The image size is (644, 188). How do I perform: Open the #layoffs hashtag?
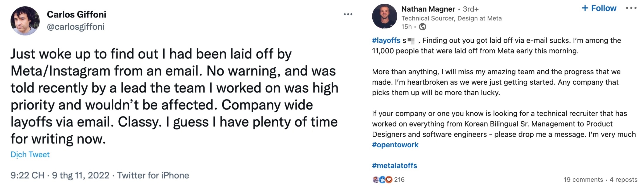386,40
